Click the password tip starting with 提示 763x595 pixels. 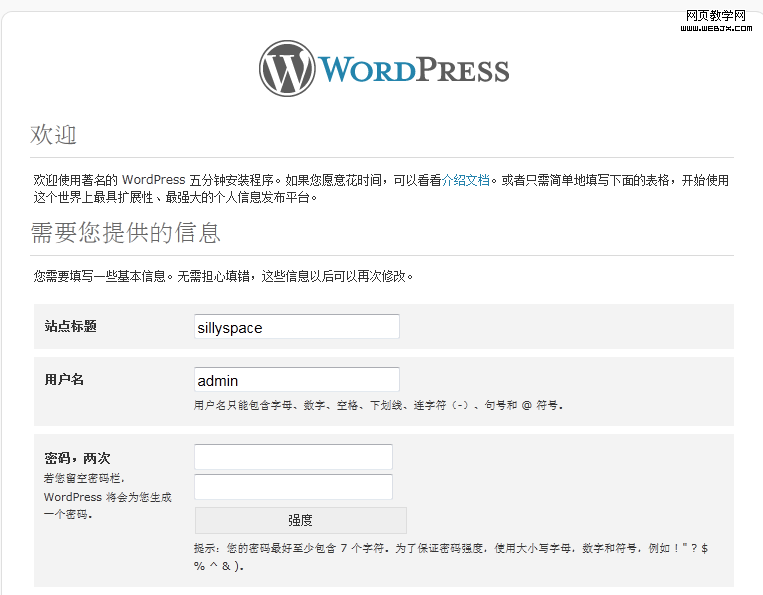[x=450, y=550]
